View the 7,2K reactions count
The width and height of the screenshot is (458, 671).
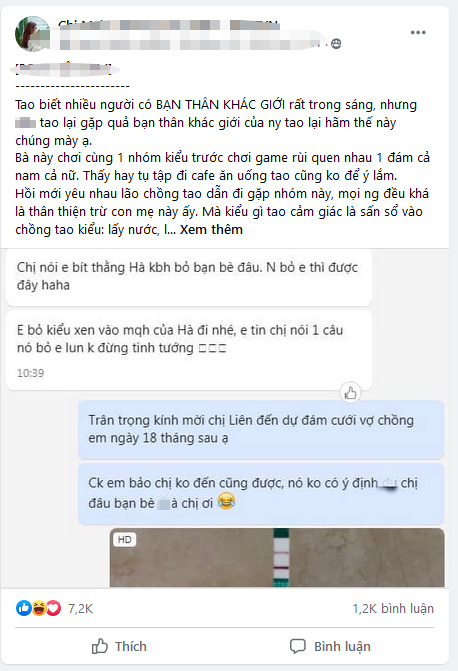click(x=80, y=609)
